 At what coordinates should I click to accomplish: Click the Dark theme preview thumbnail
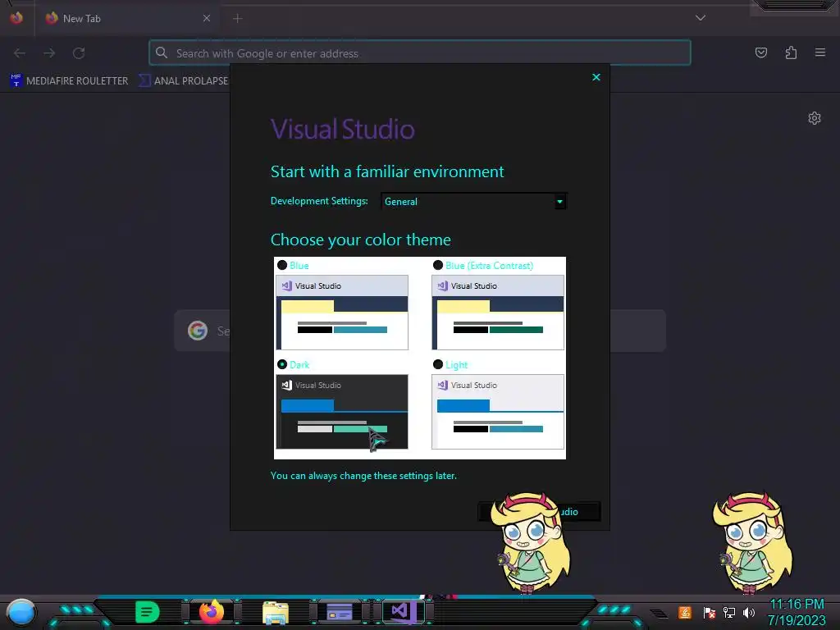tap(342, 412)
